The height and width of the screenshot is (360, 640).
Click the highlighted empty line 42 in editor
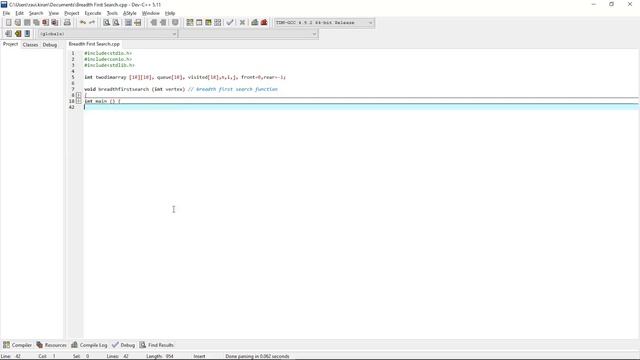[361, 107]
